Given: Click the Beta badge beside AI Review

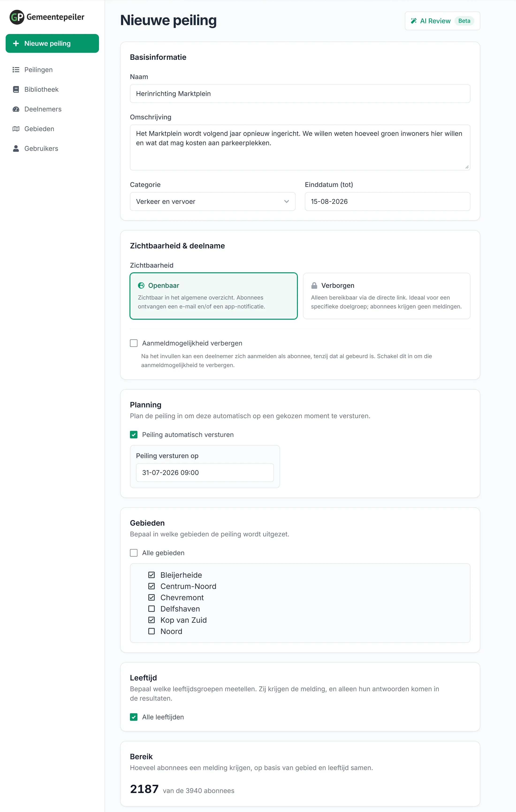Looking at the screenshot, I should pyautogui.click(x=464, y=21).
